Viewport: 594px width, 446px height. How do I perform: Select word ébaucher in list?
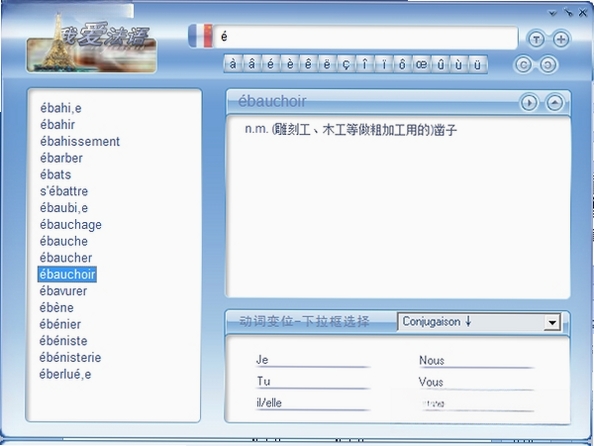(x=66, y=258)
